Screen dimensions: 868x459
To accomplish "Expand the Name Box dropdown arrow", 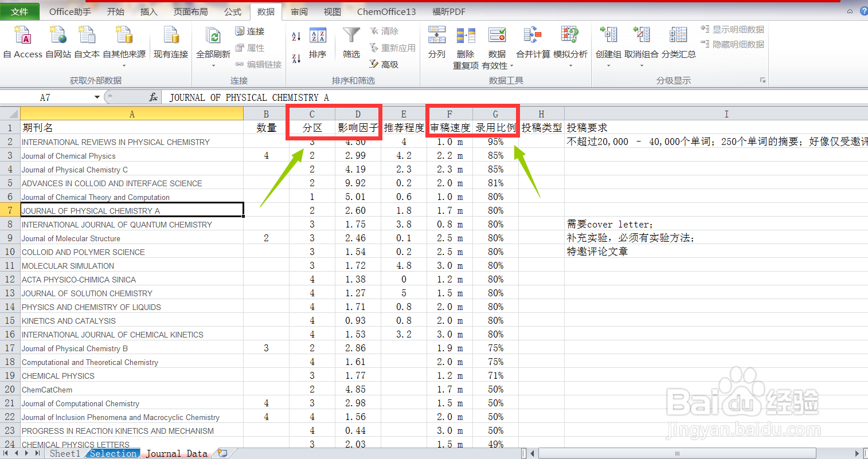I will [x=97, y=97].
